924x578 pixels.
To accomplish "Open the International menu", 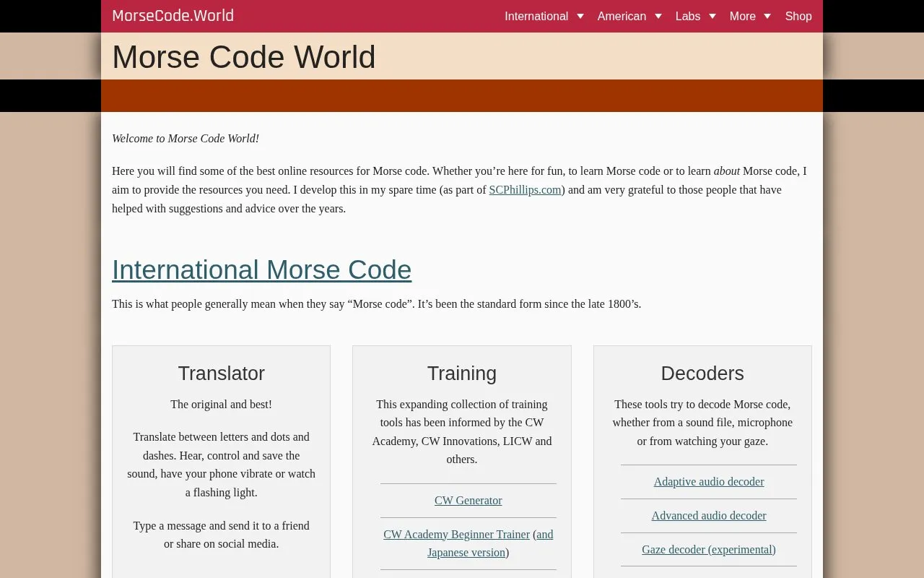I will (536, 16).
